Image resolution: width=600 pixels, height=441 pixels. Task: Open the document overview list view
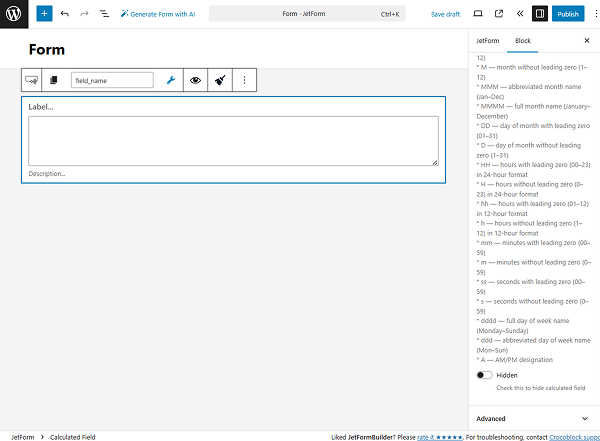[x=104, y=14]
